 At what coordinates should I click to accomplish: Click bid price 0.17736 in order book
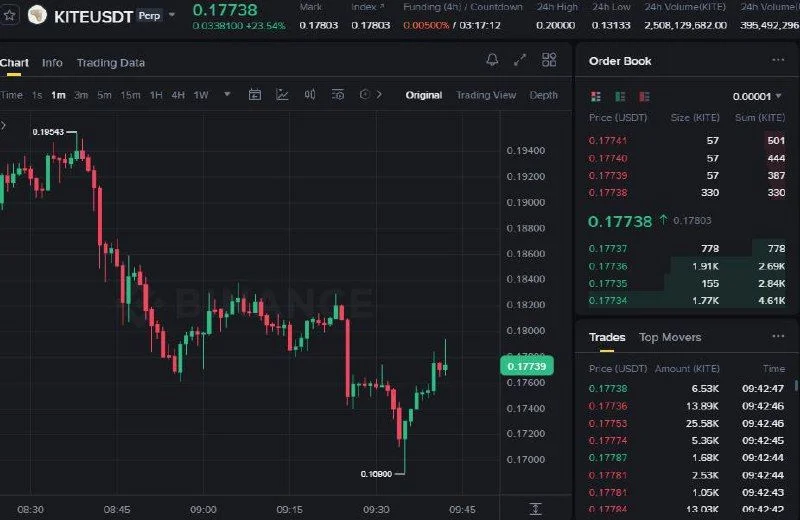(x=608, y=266)
